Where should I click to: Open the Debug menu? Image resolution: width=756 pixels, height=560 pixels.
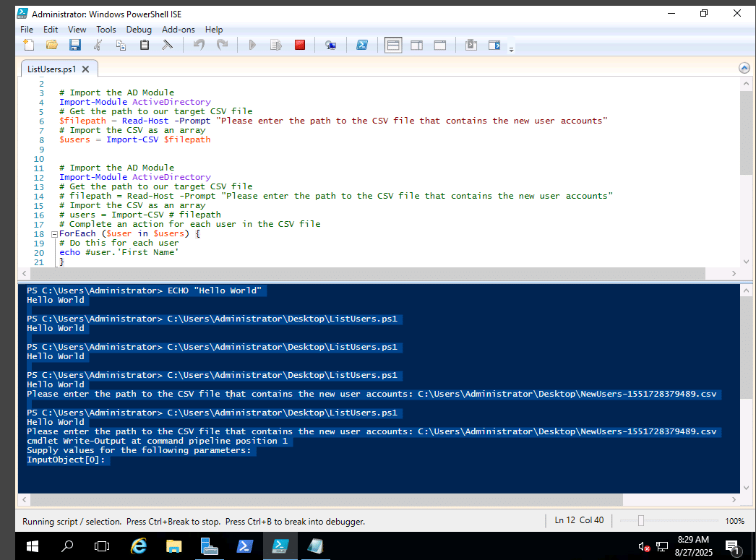point(139,30)
